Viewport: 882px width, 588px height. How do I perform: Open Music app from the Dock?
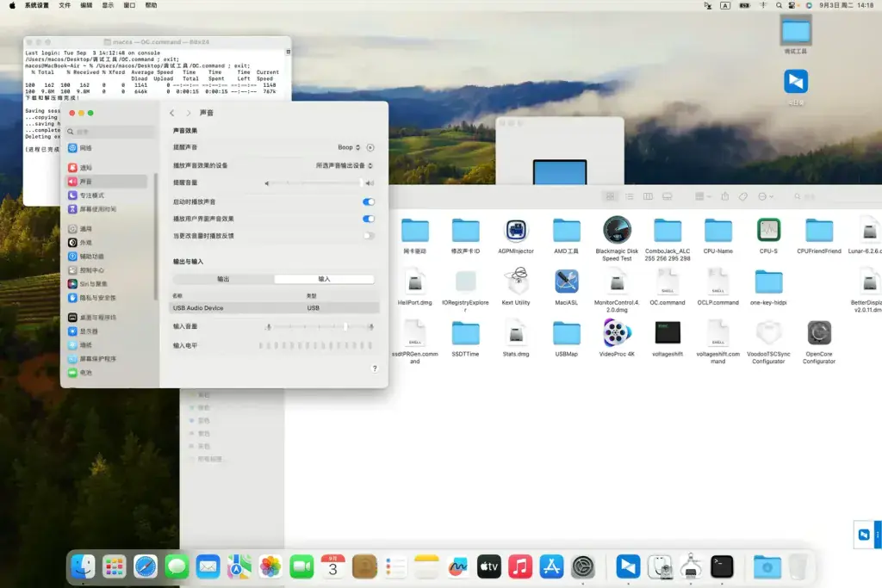tap(520, 566)
